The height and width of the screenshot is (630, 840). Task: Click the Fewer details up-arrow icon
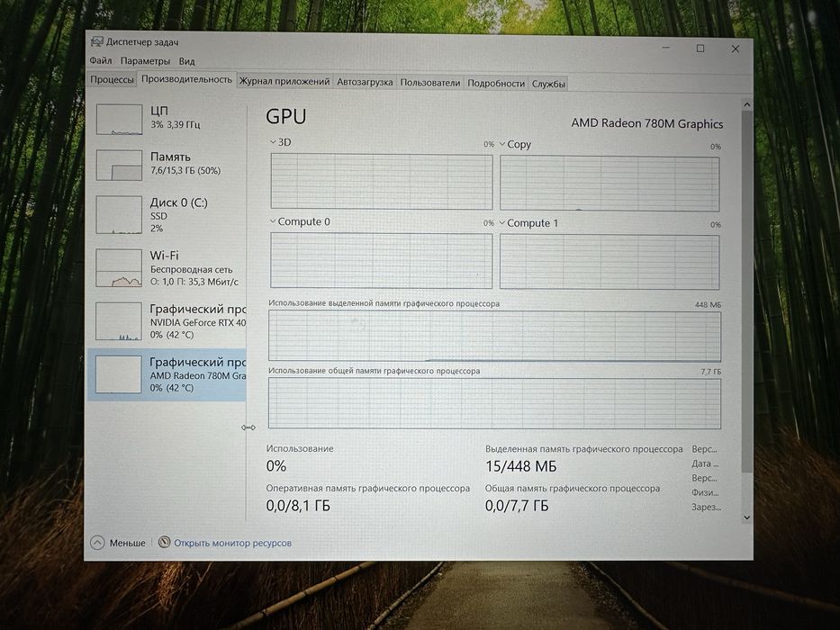pyautogui.click(x=97, y=542)
